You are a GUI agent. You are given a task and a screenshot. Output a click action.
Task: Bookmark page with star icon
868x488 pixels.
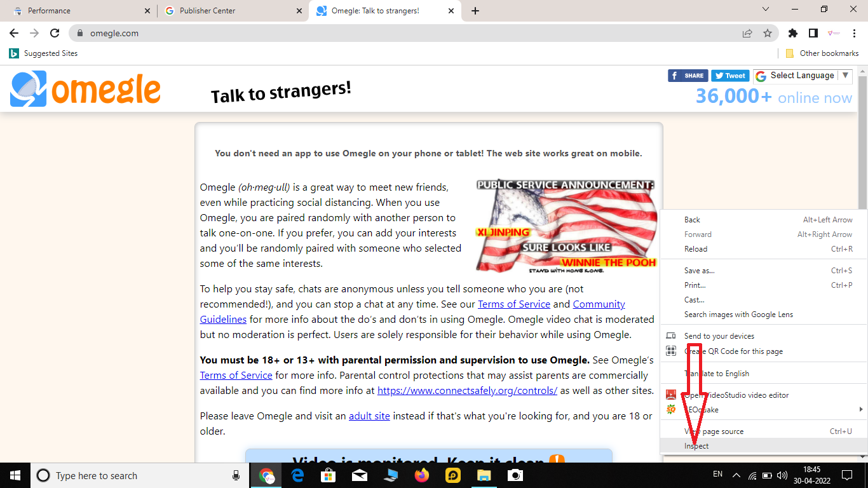click(x=768, y=33)
